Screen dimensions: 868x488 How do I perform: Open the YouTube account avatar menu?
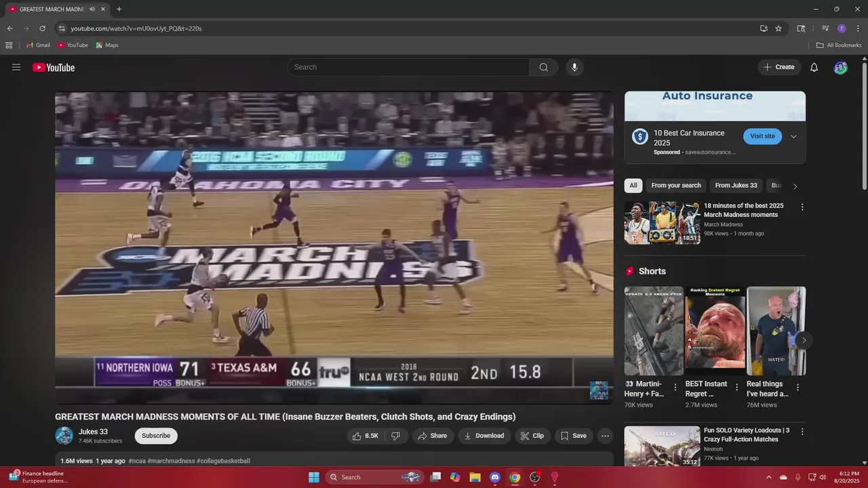click(x=841, y=67)
